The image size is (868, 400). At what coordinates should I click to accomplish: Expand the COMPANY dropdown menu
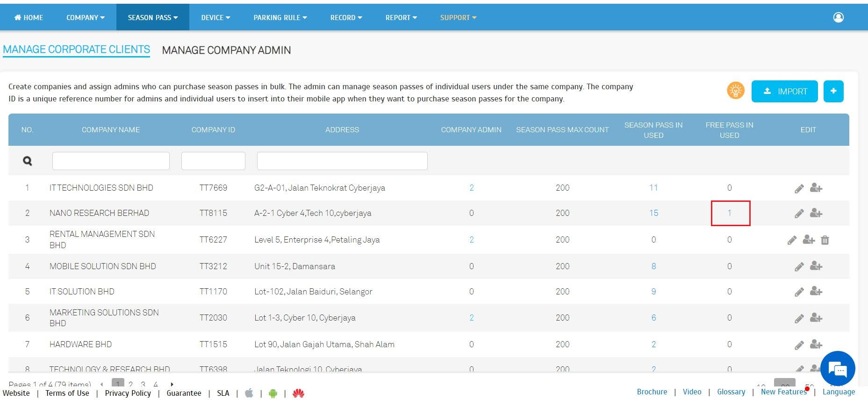pyautogui.click(x=85, y=17)
